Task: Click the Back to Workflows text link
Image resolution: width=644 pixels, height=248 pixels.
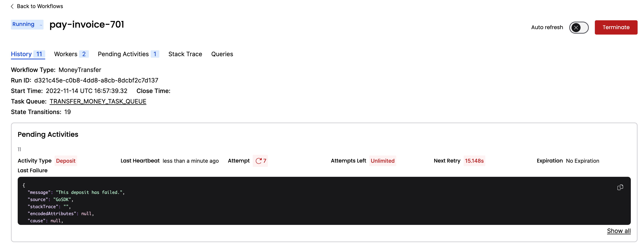Action: pos(40,7)
